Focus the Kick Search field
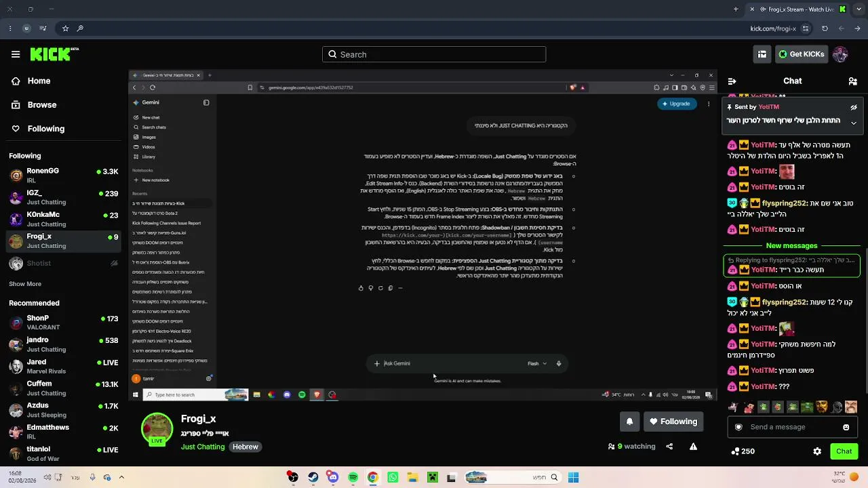The width and height of the screenshot is (868, 488). tap(434, 54)
